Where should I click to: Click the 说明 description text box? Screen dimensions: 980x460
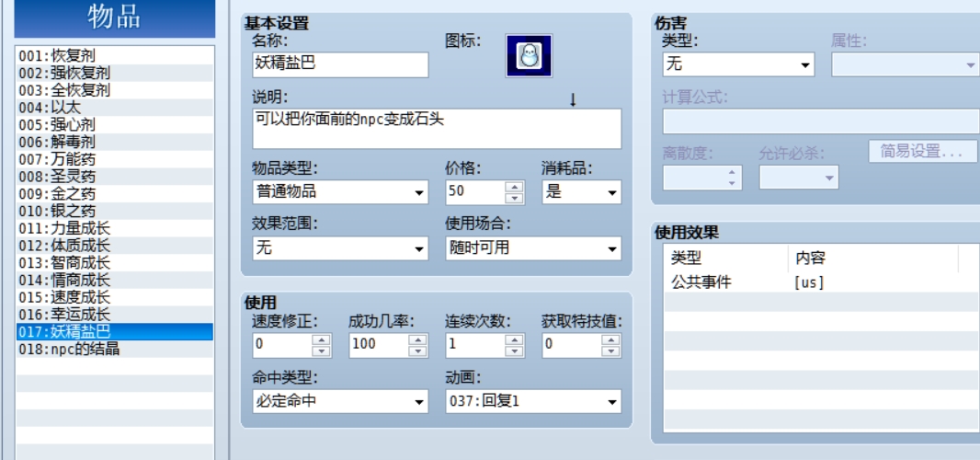(x=437, y=128)
